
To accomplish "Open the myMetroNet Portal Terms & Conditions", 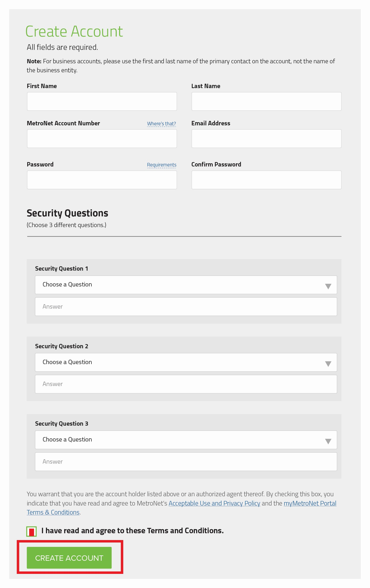I will (310, 503).
